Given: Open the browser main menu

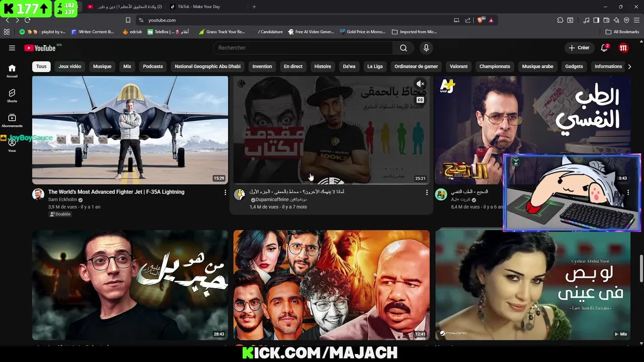Looking at the screenshot, I should 637,20.
